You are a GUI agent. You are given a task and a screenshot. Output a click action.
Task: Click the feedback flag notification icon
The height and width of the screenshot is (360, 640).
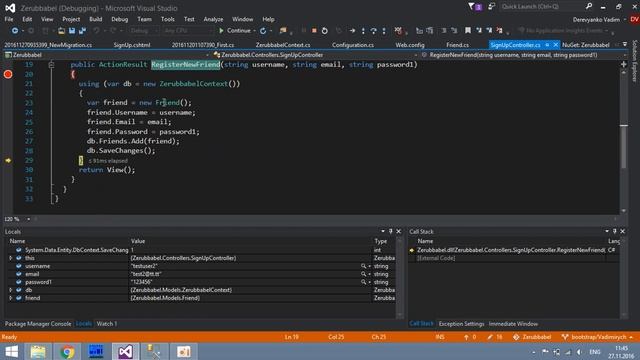coord(475,7)
